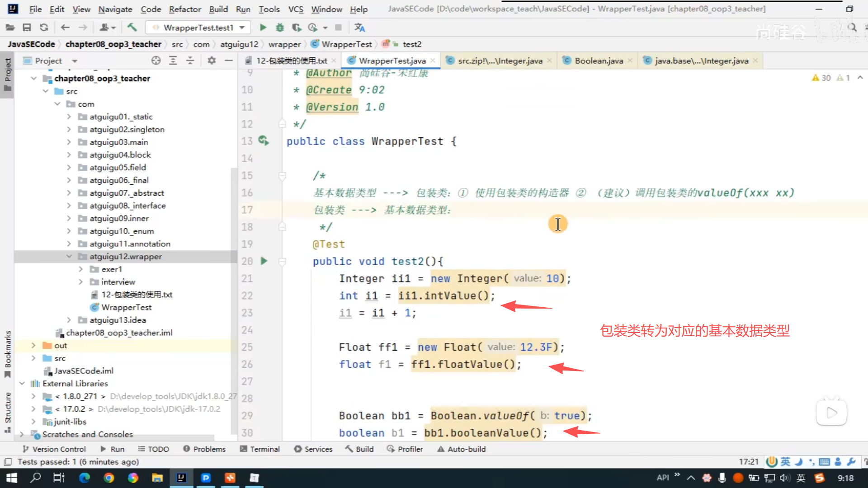Toggle the Structure side panel
This screenshot has width=868, height=488.
coord(7,412)
